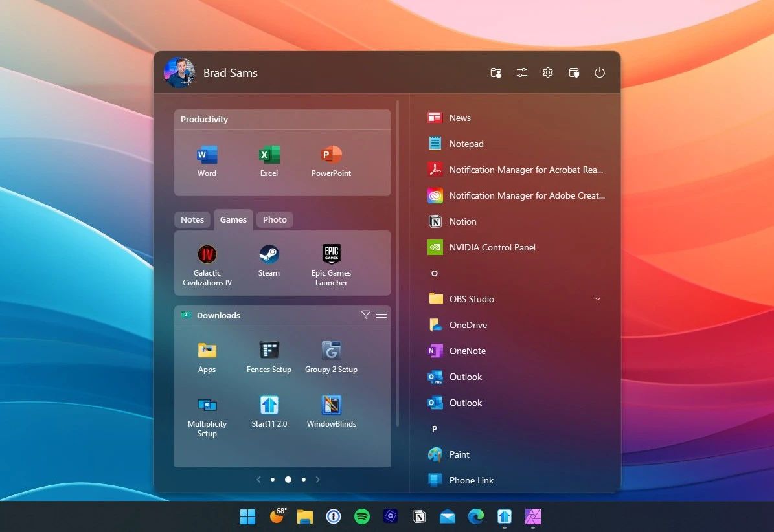This screenshot has width=774, height=532.
Task: Select the first page indicator dot
Action: (x=273, y=480)
